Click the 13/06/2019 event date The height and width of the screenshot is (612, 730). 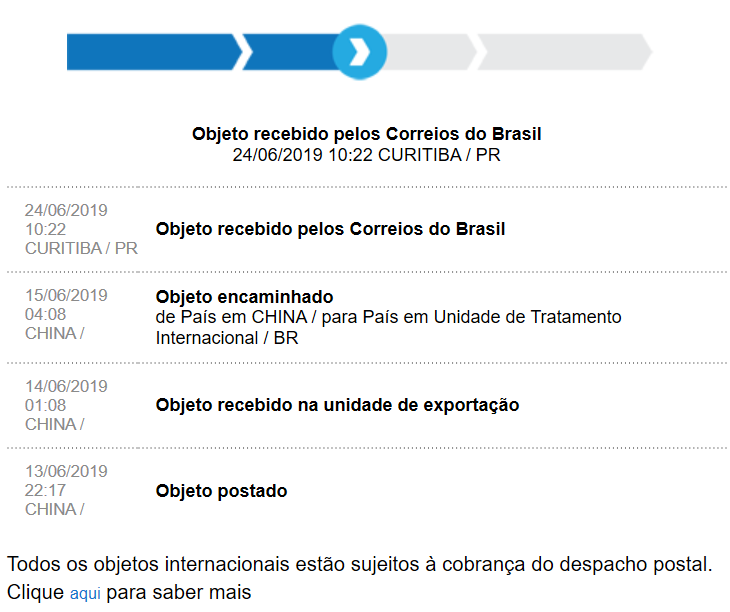click(x=66, y=471)
